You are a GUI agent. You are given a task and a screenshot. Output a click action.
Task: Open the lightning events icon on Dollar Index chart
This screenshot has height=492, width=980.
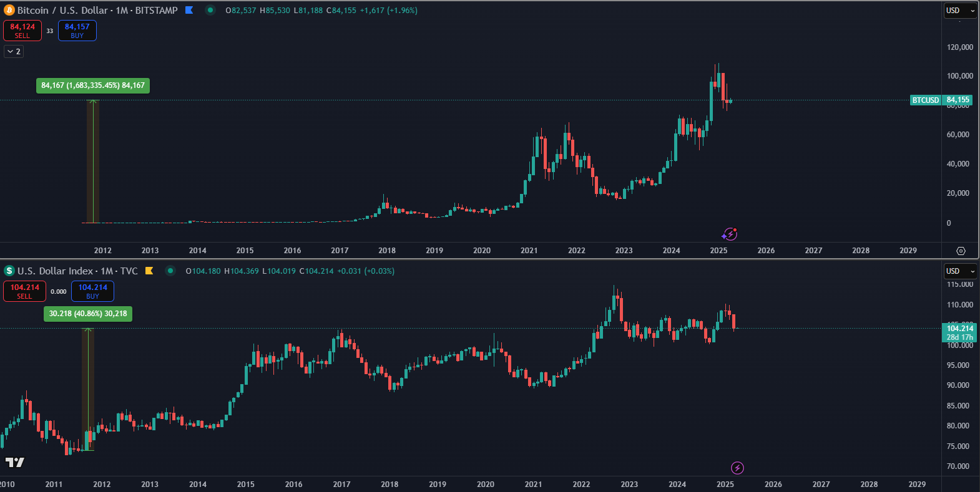pos(737,468)
